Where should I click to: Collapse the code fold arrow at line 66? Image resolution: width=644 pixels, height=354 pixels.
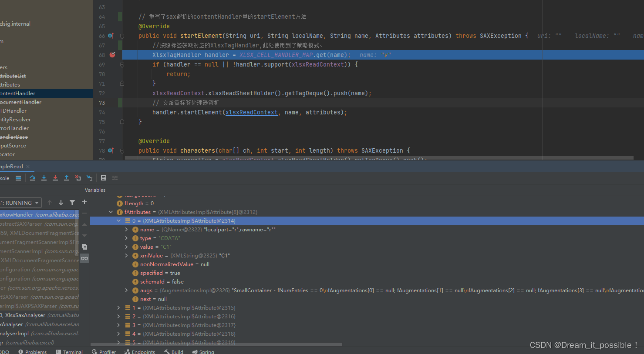(x=122, y=36)
